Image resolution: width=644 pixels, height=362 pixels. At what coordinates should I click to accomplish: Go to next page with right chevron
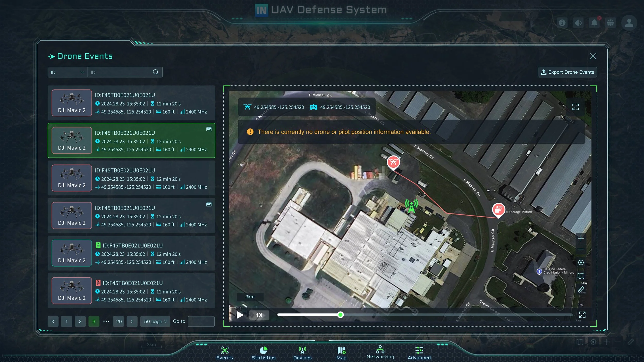tap(132, 322)
